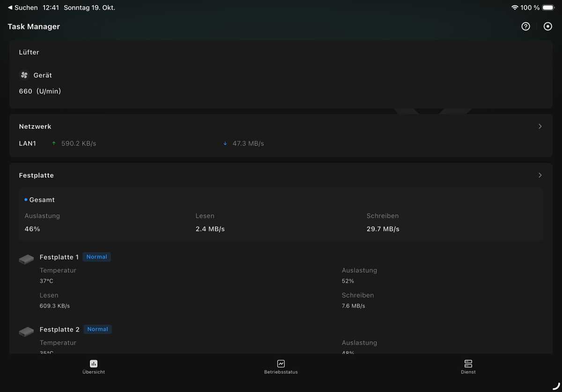Tap the LAN1 network entry

[x=28, y=144]
